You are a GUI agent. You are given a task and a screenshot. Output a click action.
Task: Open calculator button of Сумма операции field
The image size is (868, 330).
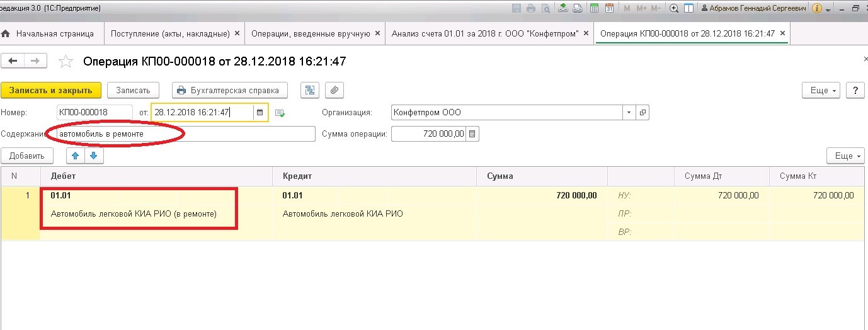coord(472,134)
